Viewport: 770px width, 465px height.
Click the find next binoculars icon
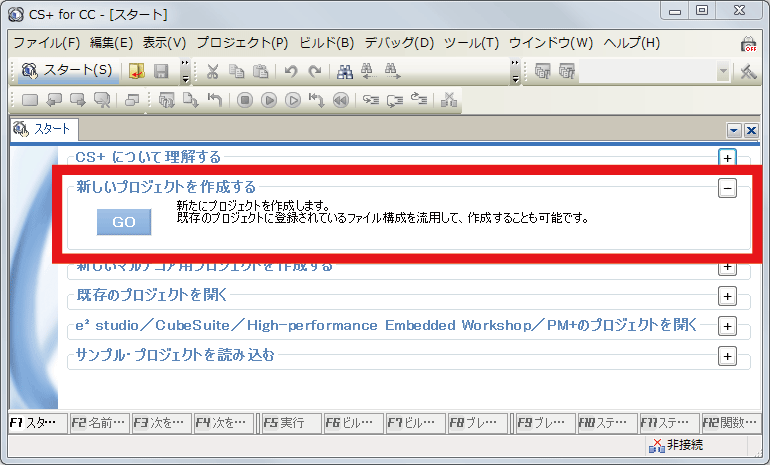coord(392,72)
